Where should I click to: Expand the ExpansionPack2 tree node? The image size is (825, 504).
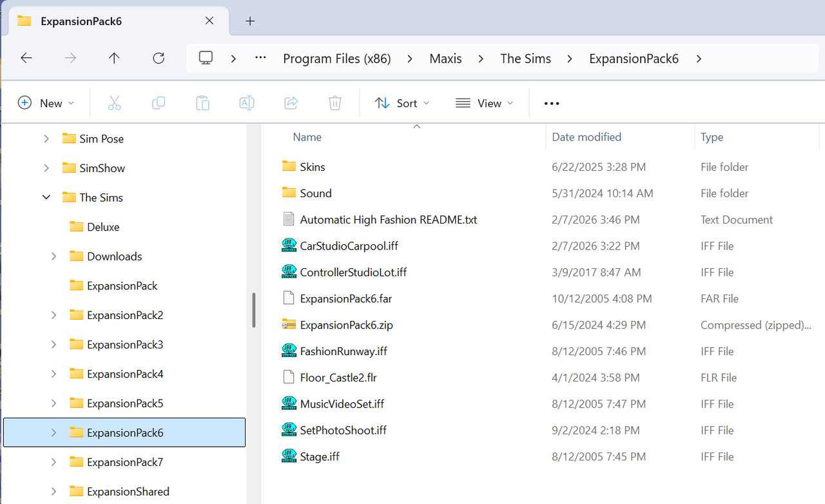[53, 315]
